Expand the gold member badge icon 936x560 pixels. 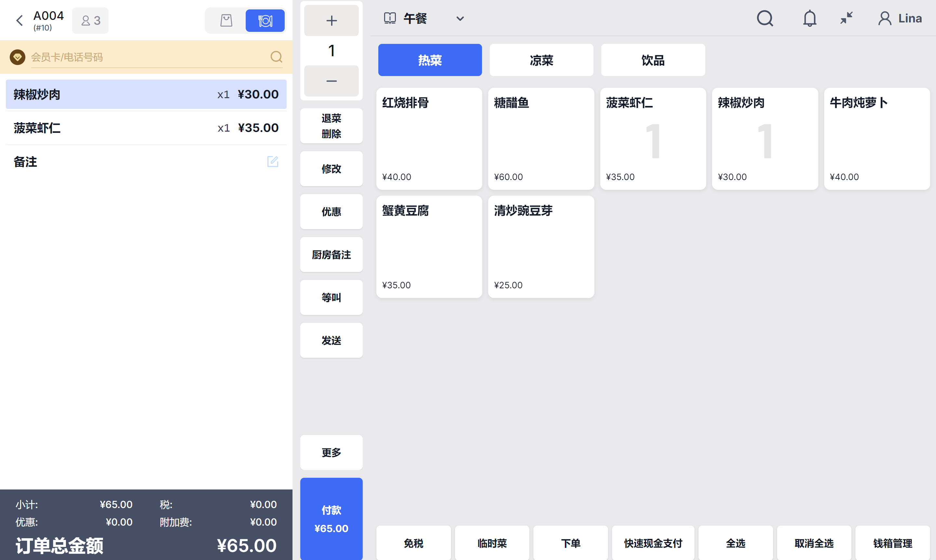point(17,57)
